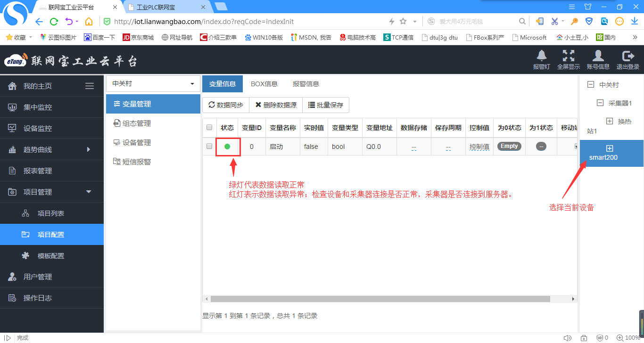644x343 pixels.
Task: Open the dropdown arrow next to scissors icon
Action: (x=563, y=21)
